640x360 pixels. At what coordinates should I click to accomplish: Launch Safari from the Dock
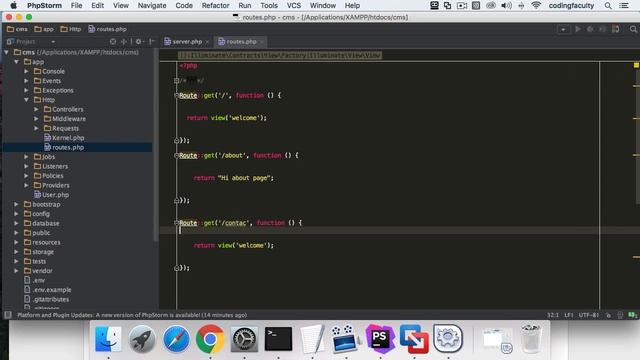(176, 339)
